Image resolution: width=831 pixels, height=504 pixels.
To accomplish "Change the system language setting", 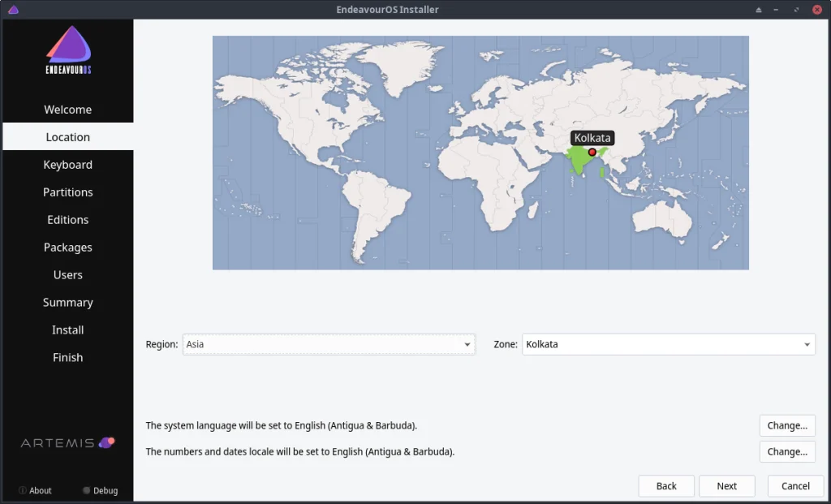I will [x=787, y=425].
